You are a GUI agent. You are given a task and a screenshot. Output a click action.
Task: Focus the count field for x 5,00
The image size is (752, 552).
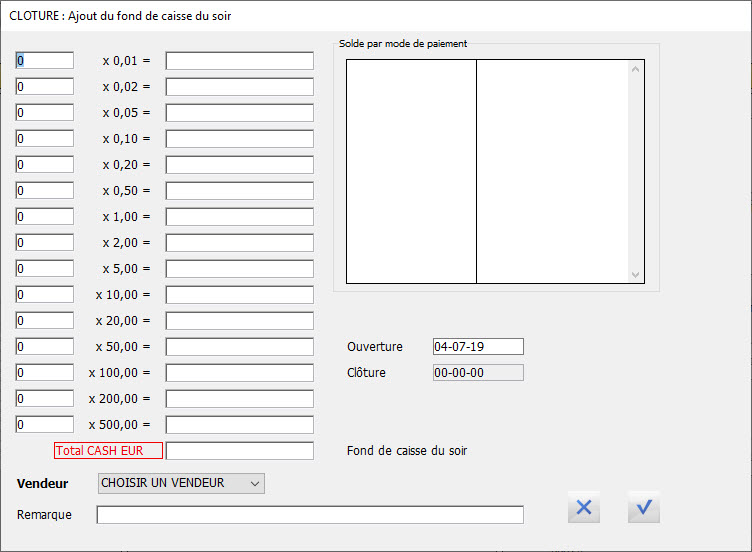pyautogui.click(x=45, y=269)
